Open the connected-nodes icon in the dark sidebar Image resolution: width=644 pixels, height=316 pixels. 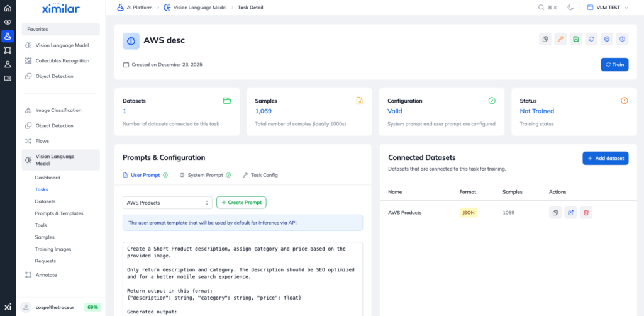[x=8, y=50]
